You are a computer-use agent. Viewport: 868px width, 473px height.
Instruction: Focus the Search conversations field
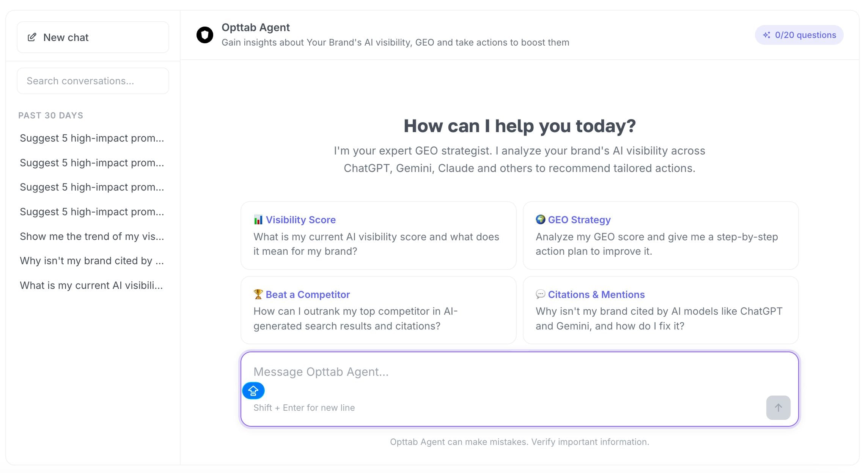[93, 81]
